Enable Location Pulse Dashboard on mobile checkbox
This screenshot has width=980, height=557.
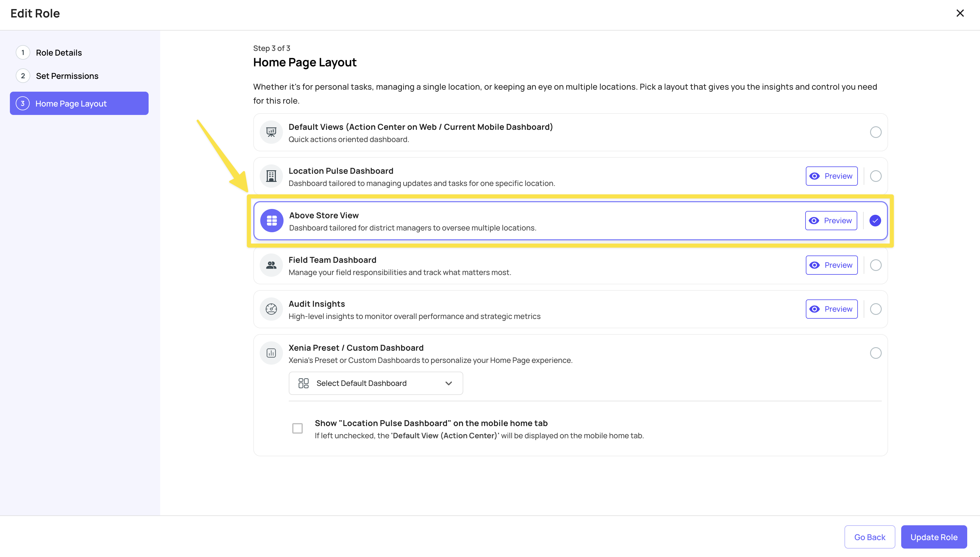coord(297,428)
